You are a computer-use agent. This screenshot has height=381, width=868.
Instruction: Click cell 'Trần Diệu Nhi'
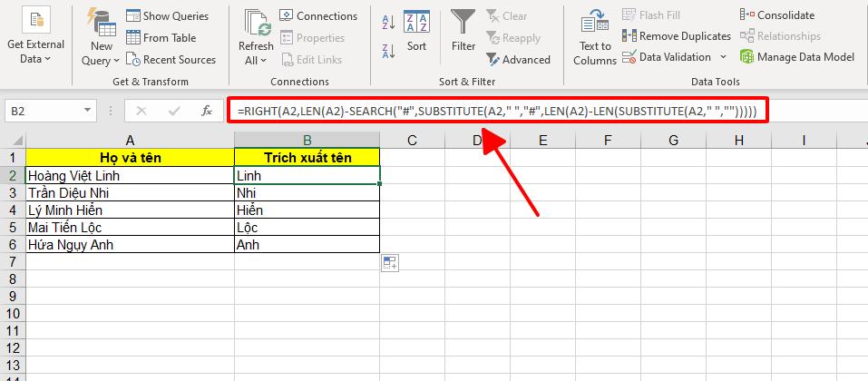pyautogui.click(x=130, y=192)
